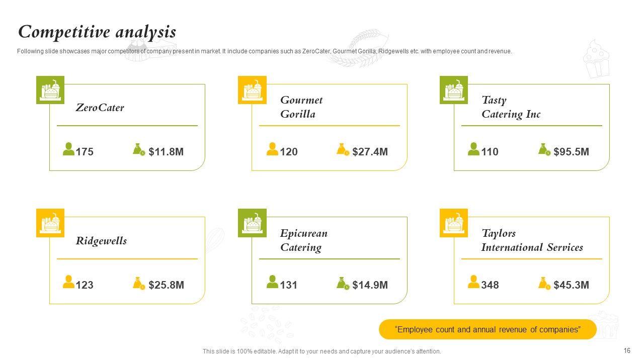Select the Ridgewells yellow food icon
The height and width of the screenshot is (362, 644).
[50, 223]
